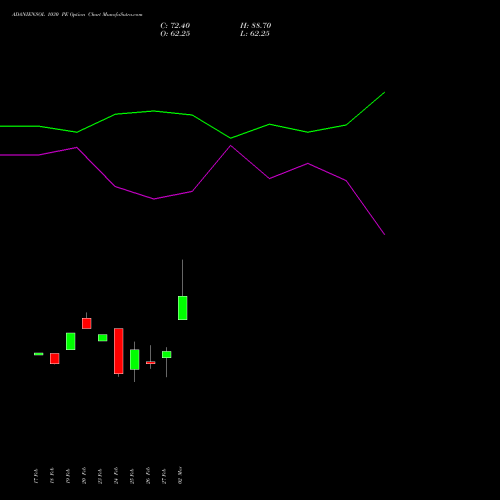Select the 17 Feb date label
500x500 pixels.
coord(36,476)
